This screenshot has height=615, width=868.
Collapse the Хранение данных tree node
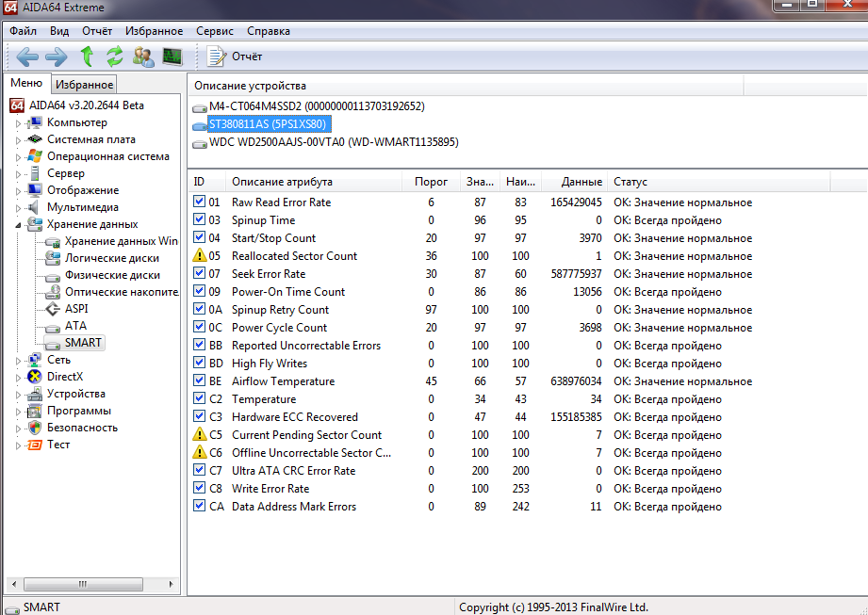18,225
